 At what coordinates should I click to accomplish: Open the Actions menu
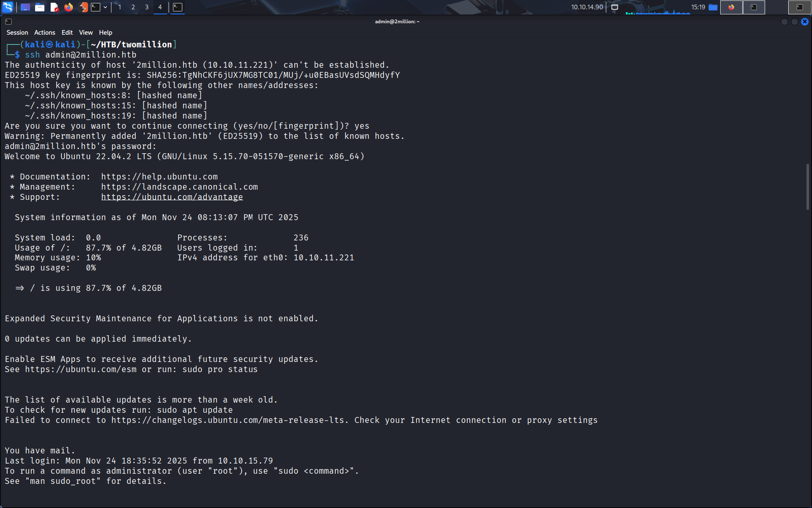44,33
